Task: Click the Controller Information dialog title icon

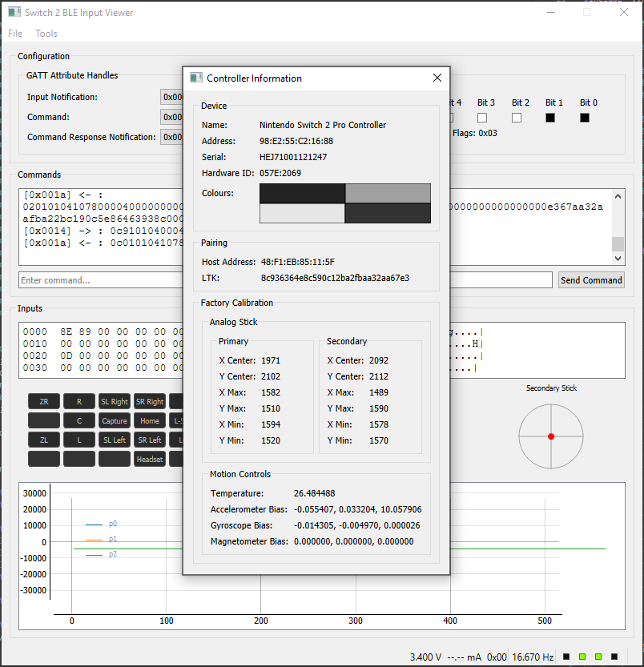Action: 195,78
